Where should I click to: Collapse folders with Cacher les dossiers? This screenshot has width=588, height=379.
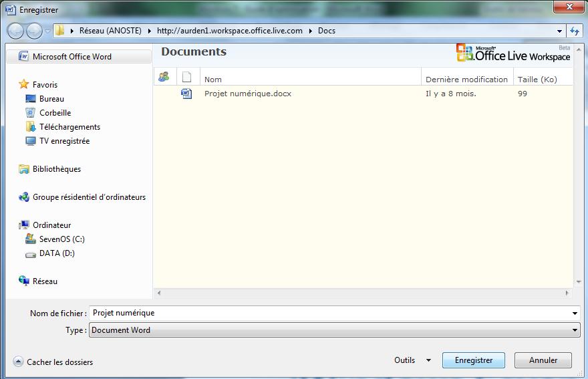tap(53, 362)
